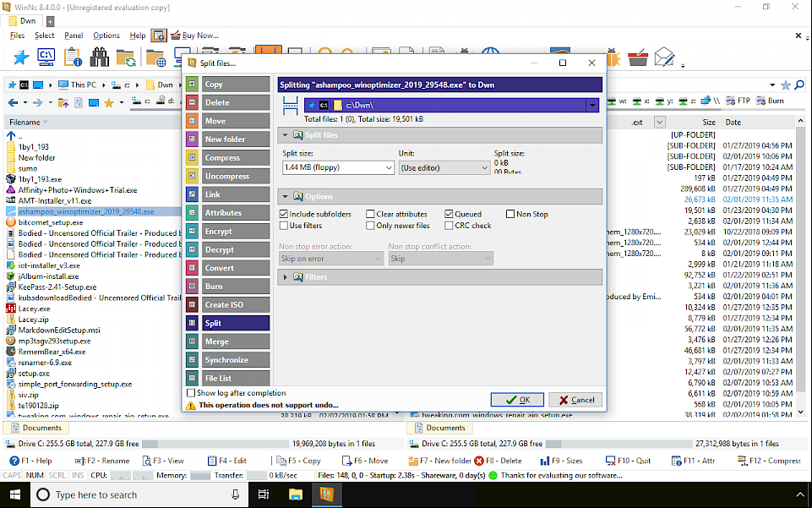
Task: Open the back navigation history dropdown
Action: click(25, 102)
